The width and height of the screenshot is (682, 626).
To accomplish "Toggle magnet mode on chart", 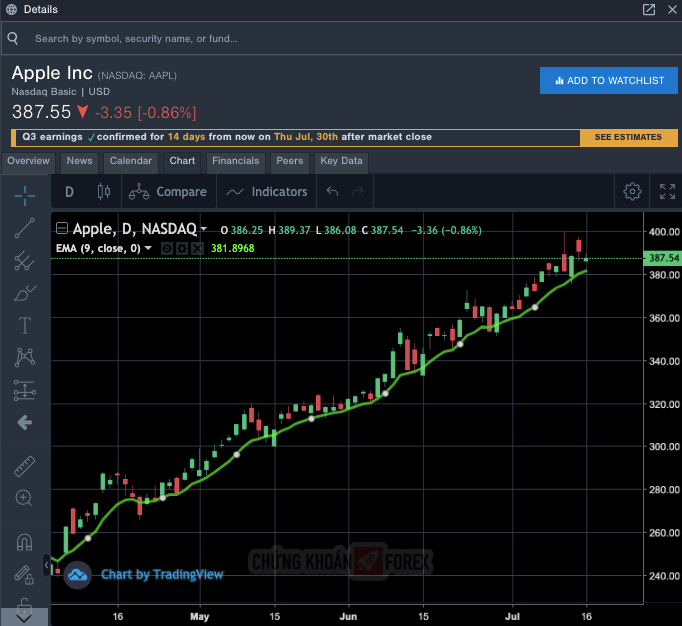I will pos(24,542).
